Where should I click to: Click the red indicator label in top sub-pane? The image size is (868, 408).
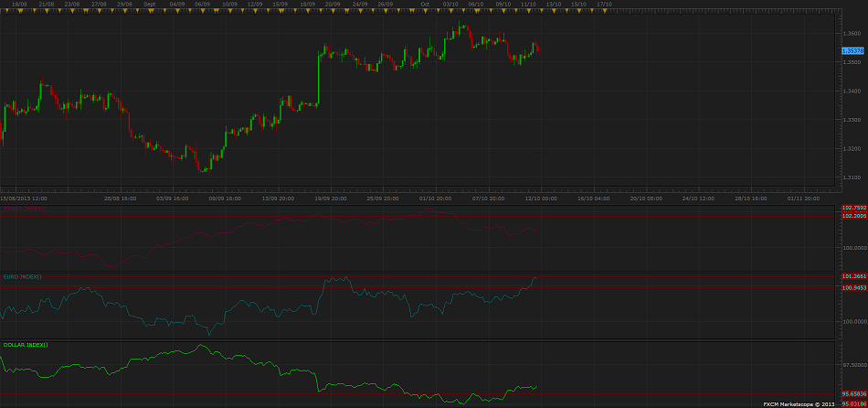click(23, 209)
